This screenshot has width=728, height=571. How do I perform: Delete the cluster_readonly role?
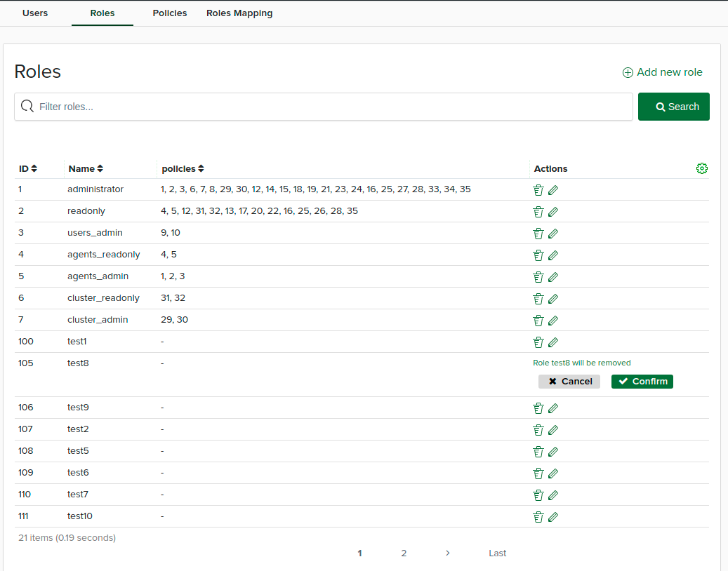click(538, 298)
